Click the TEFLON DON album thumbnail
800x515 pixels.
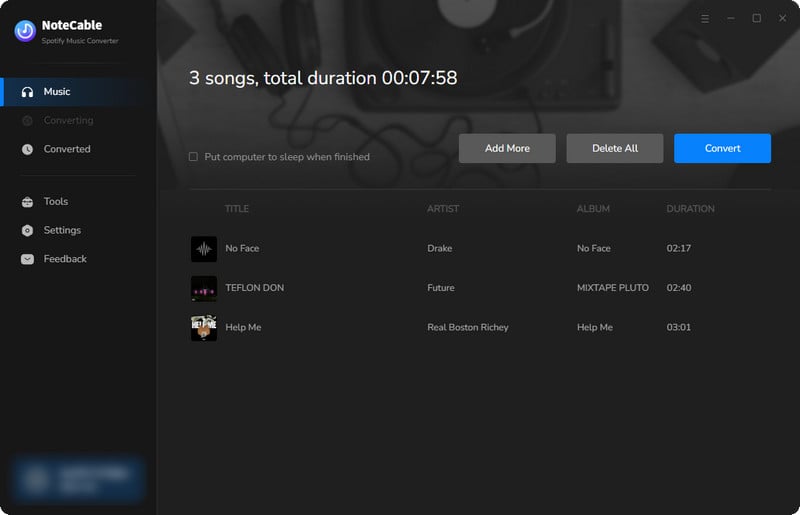point(204,288)
